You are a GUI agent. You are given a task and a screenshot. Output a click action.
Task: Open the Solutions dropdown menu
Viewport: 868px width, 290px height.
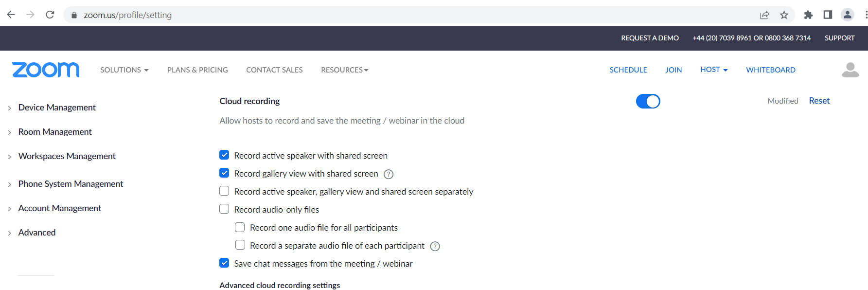124,70
